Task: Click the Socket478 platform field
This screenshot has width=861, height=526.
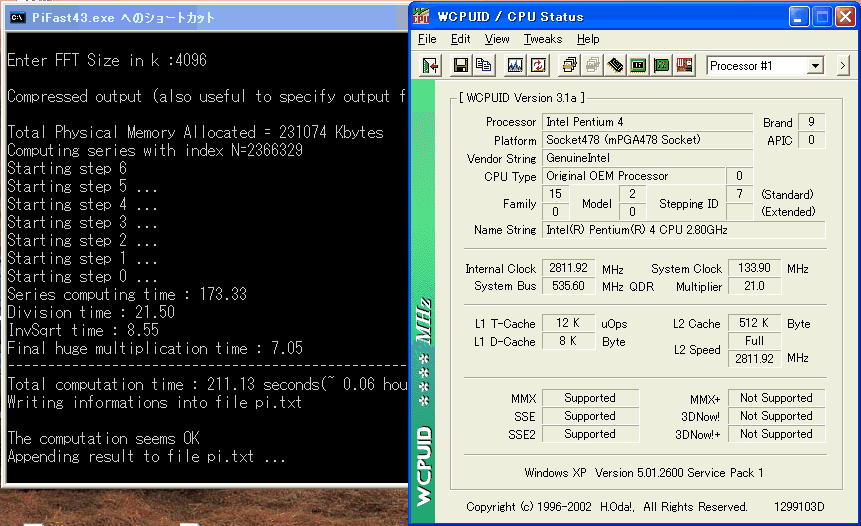Action: 647,140
